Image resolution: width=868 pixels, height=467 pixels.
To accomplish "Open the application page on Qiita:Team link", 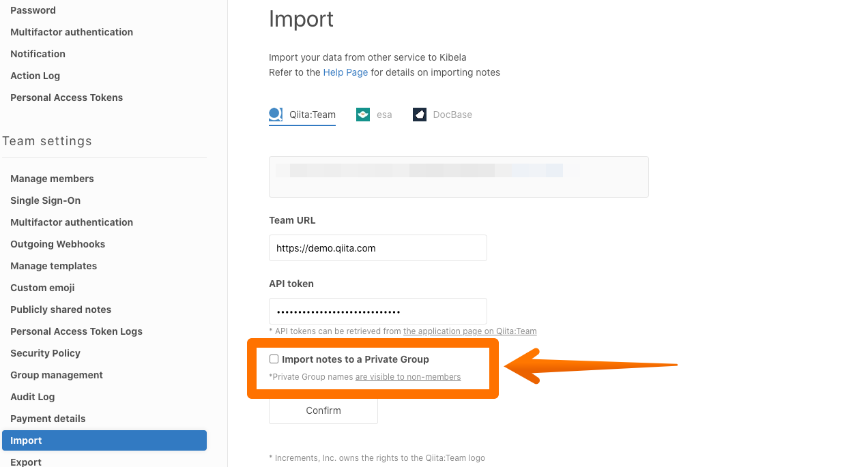I will pyautogui.click(x=469, y=331).
